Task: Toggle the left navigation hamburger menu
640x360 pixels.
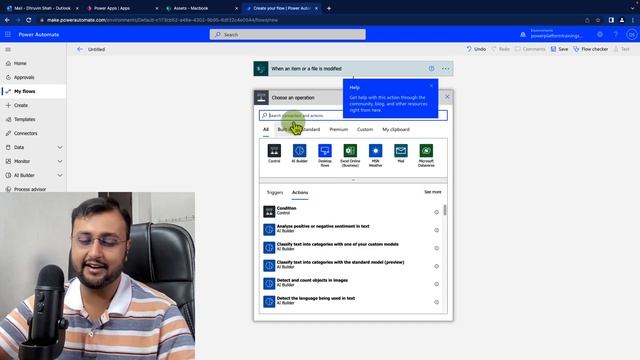Action: tap(8, 49)
